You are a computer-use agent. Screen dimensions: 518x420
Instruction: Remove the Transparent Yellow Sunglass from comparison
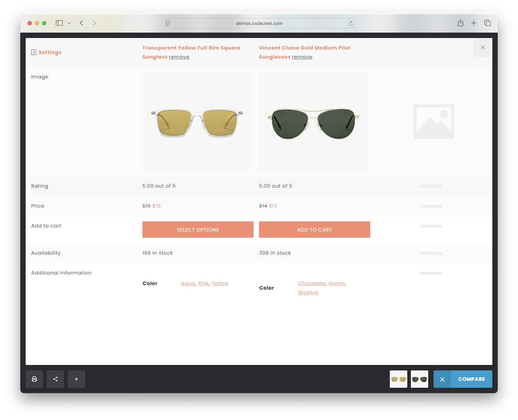(179, 57)
